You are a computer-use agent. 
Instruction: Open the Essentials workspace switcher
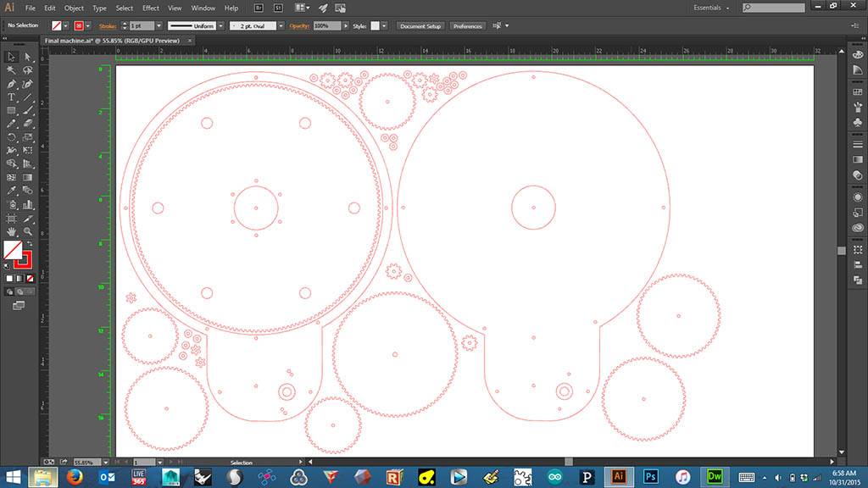710,8
